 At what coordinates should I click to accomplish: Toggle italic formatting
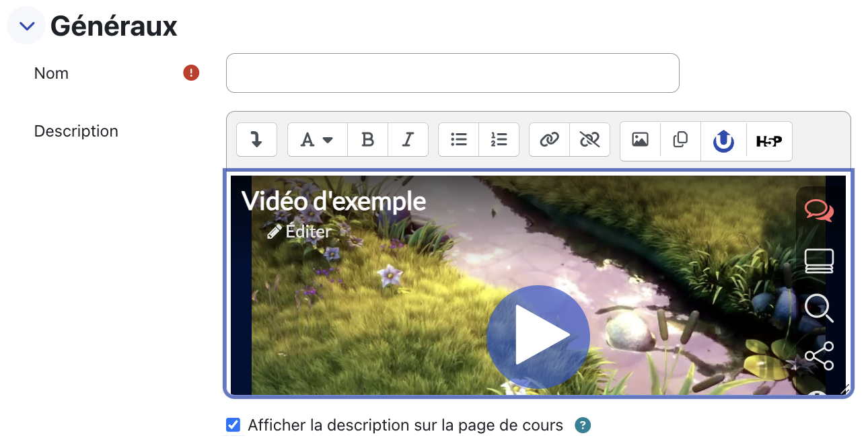[408, 139]
